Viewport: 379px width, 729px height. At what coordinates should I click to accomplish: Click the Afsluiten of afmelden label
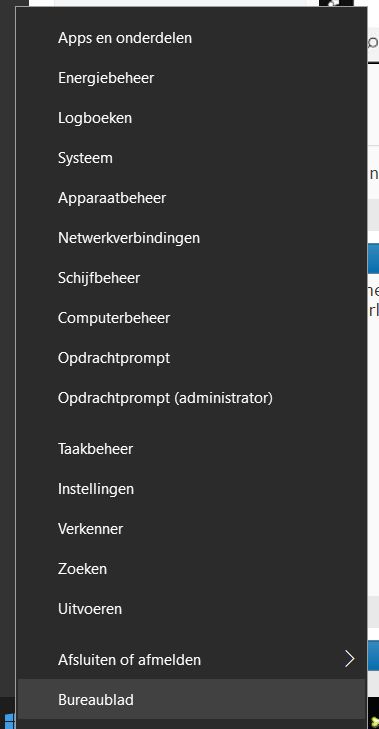(129, 659)
